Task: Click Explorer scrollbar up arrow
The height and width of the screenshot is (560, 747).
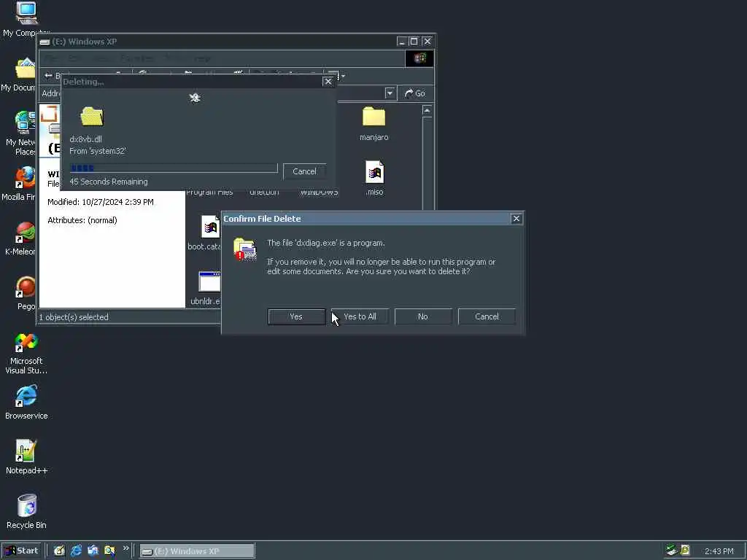Action: (x=427, y=111)
